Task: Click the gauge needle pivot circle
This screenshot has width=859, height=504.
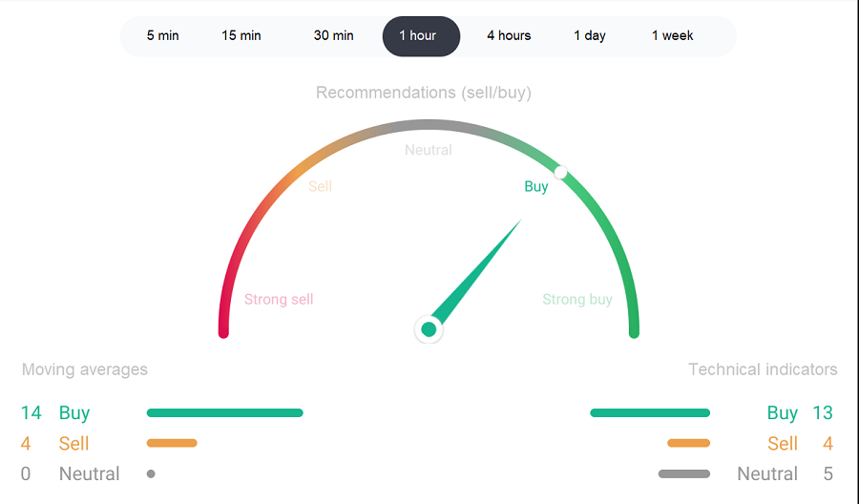Action: coord(429,329)
